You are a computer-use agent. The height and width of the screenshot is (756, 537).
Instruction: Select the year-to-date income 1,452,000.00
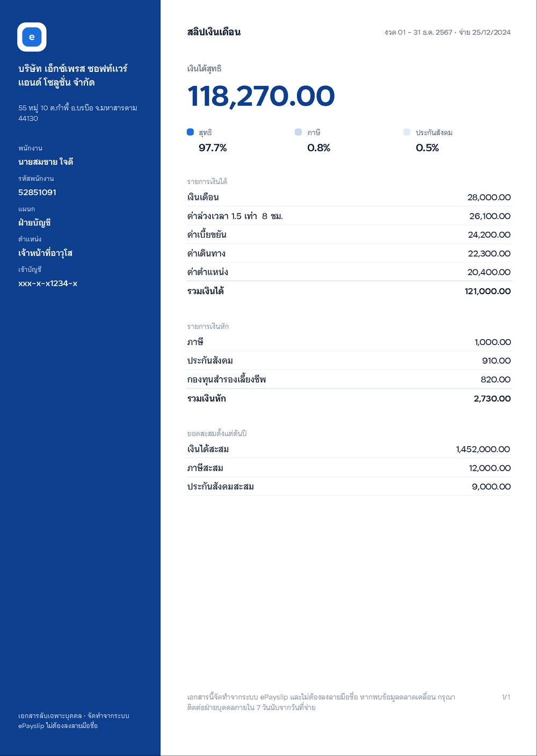483,450
